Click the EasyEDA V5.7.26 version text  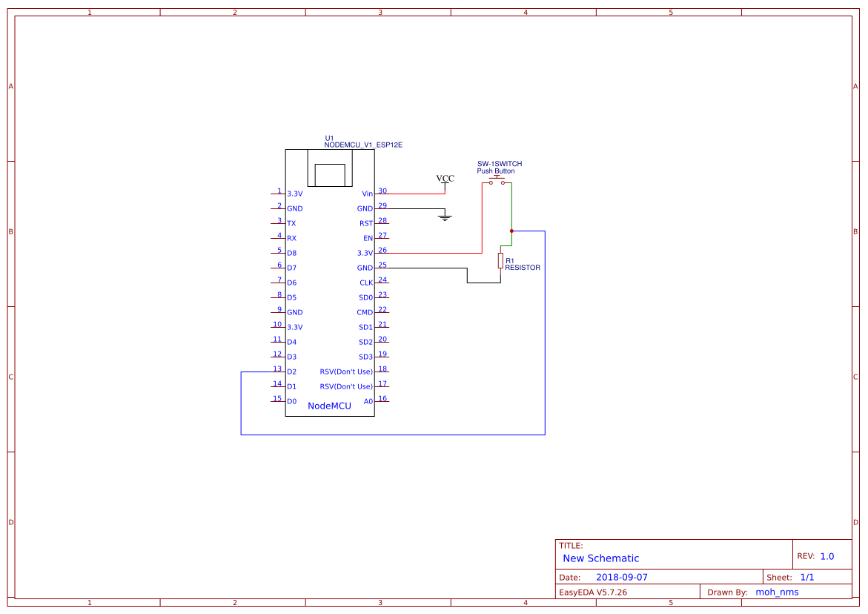click(593, 592)
